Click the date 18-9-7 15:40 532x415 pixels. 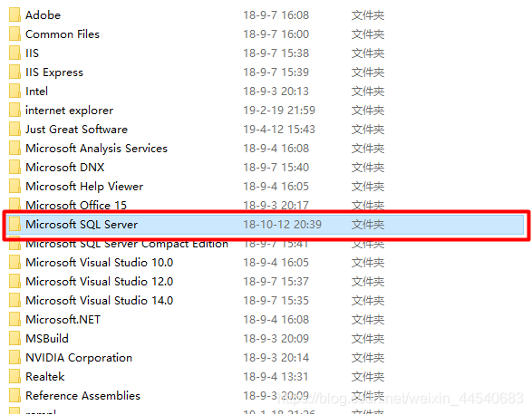(x=276, y=167)
